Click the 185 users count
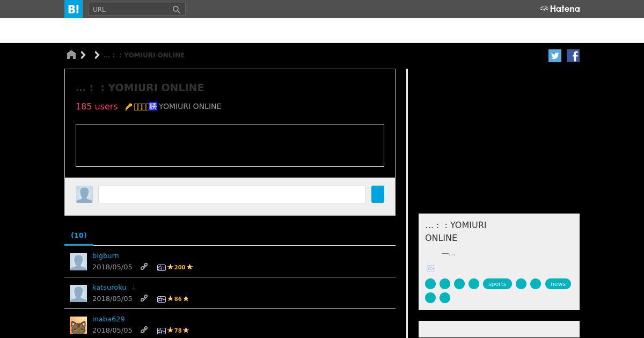This screenshot has height=338, width=644. point(97,106)
